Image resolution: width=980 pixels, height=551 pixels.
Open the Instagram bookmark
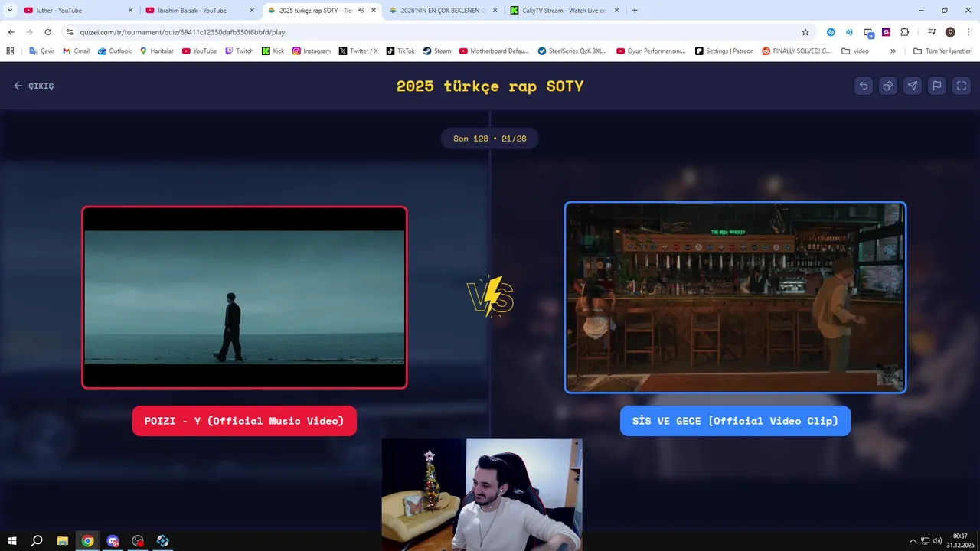(311, 51)
